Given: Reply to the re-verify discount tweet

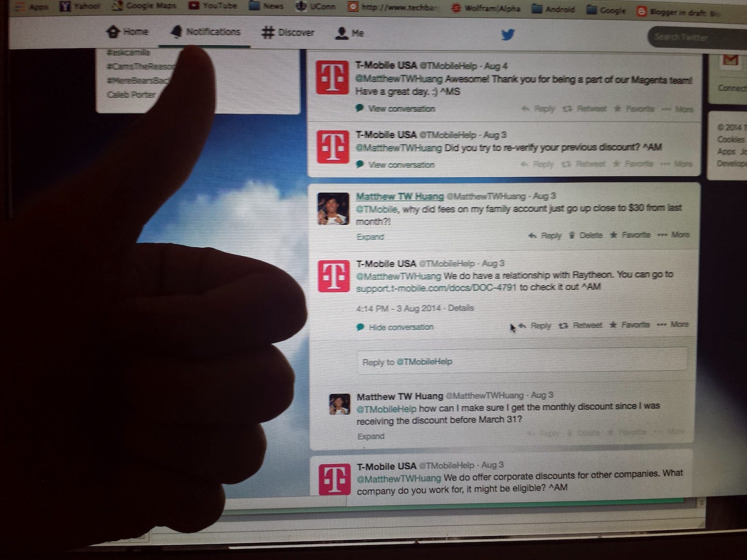Looking at the screenshot, I should pos(537,164).
